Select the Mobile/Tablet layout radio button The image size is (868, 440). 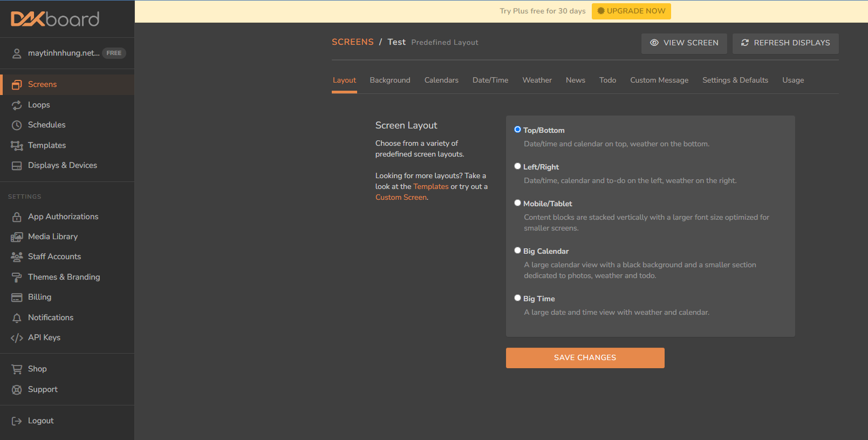tap(517, 203)
